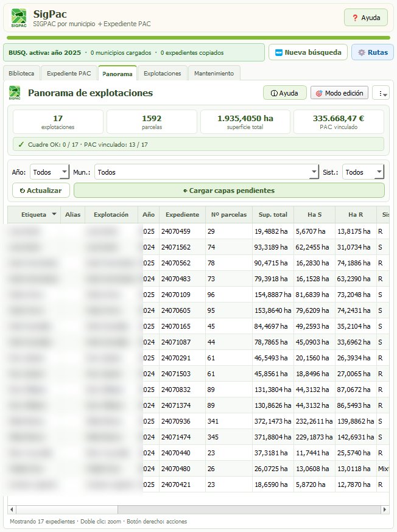Open the more options dropdown menu
Screen dimensions: 397x532
point(381,93)
